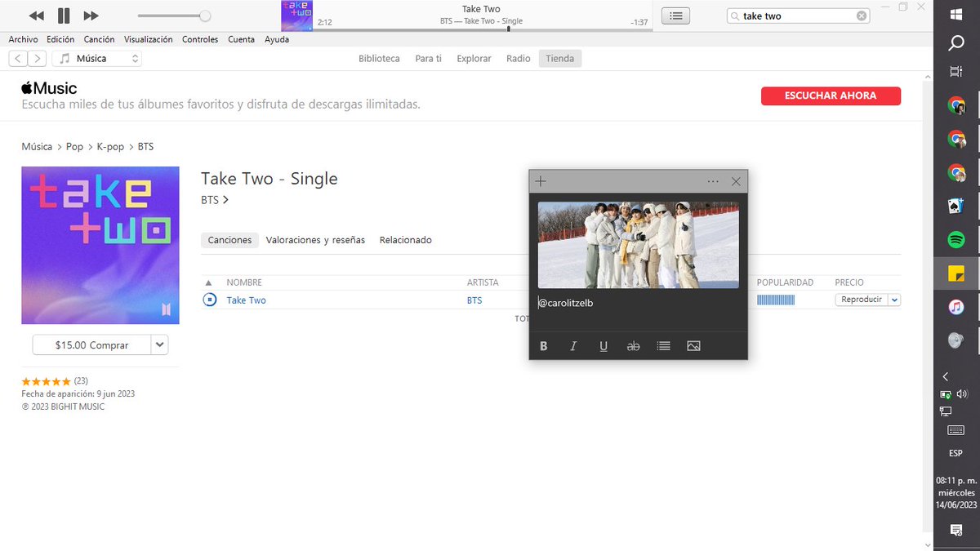Pause the current song
This screenshot has height=551, width=980.
(x=64, y=16)
